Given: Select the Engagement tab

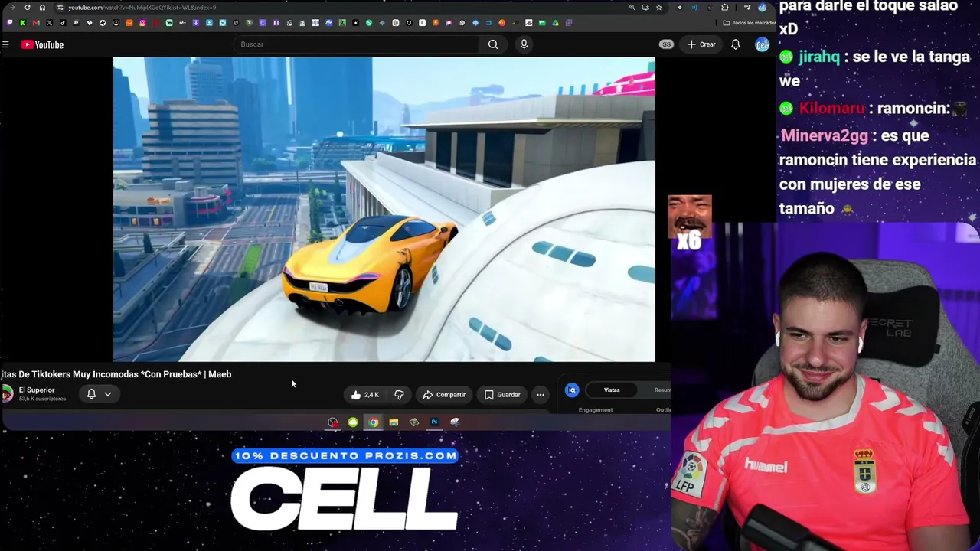Looking at the screenshot, I should [596, 410].
